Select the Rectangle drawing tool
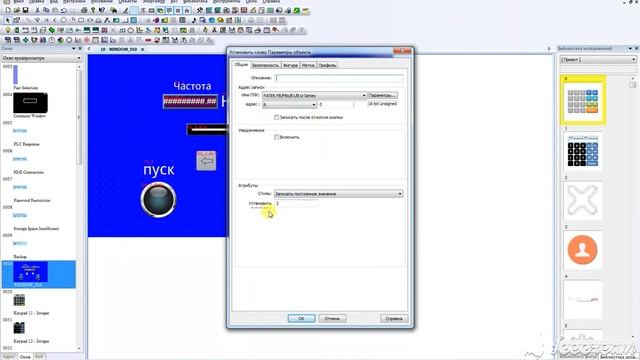This screenshot has width=640, height=360. pyautogui.click(x=81, y=20)
